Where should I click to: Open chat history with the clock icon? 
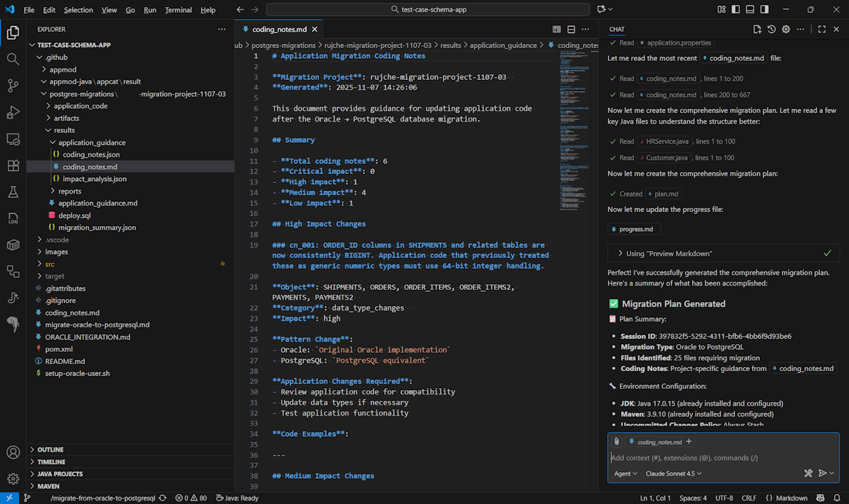(x=771, y=29)
